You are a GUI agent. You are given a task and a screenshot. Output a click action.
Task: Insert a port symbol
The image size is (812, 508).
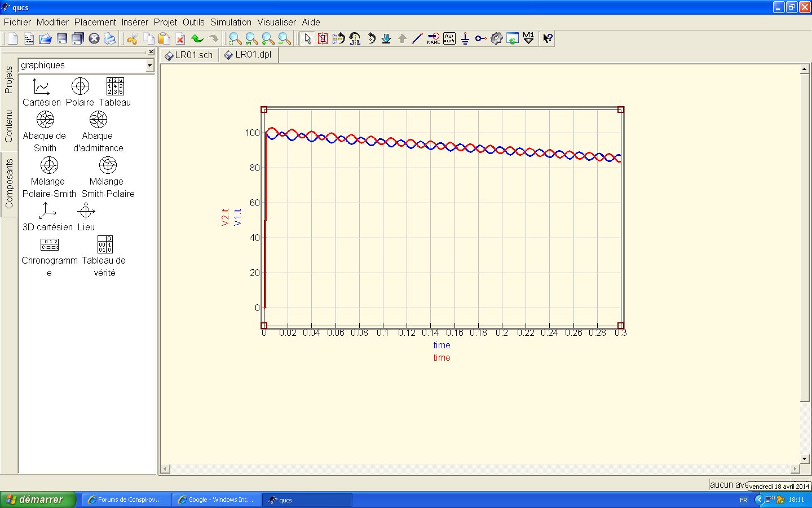coord(480,38)
